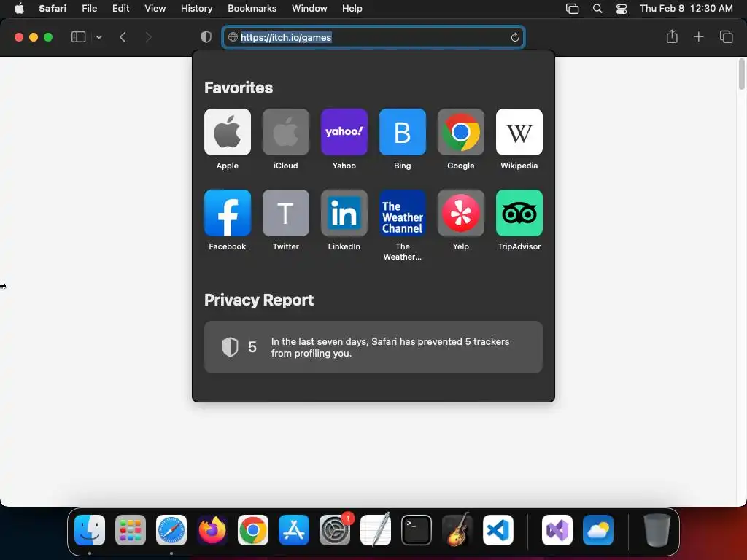The height and width of the screenshot is (560, 747).
Task: Open System Settings from the Dock
Action: (334, 530)
